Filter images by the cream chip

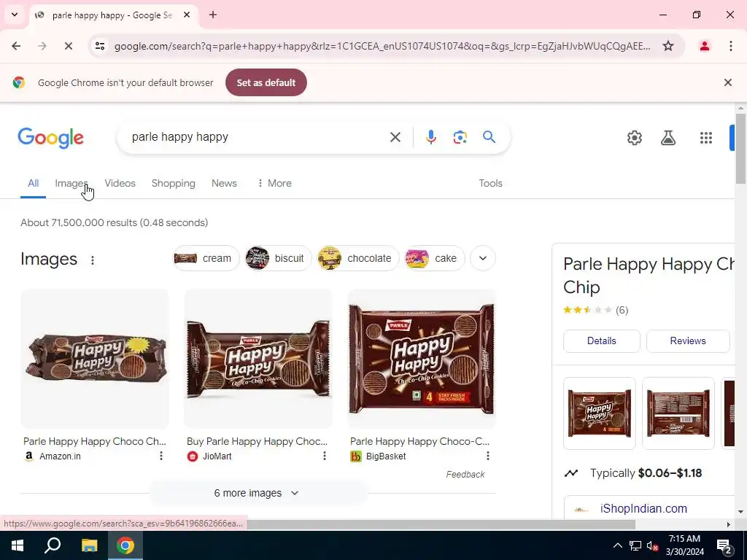206,258
